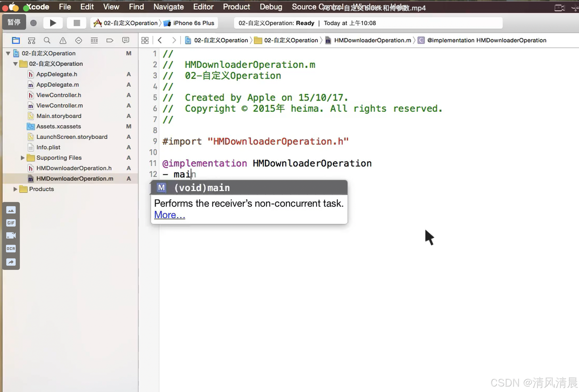The image size is (579, 392).
Task: Expand the Supporting Files folder
Action: pos(22,158)
